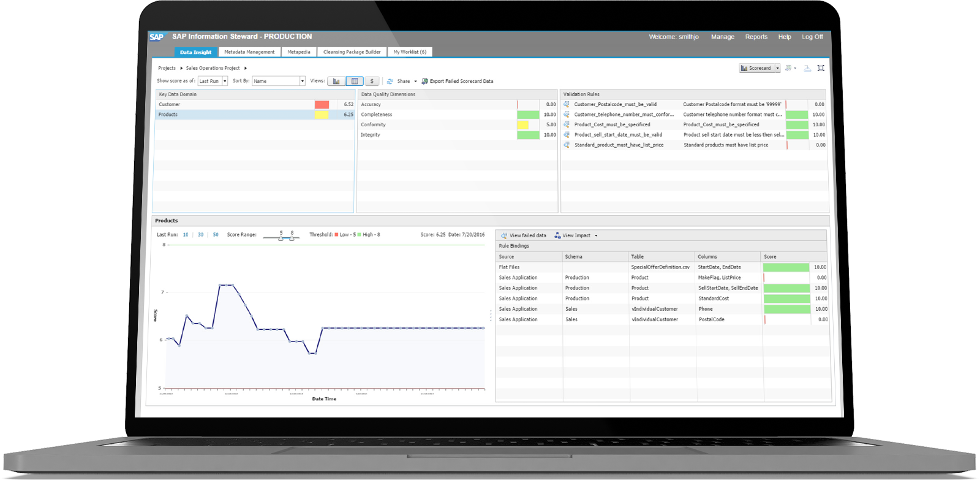Sort rule bindings by Schema column

pos(595,257)
